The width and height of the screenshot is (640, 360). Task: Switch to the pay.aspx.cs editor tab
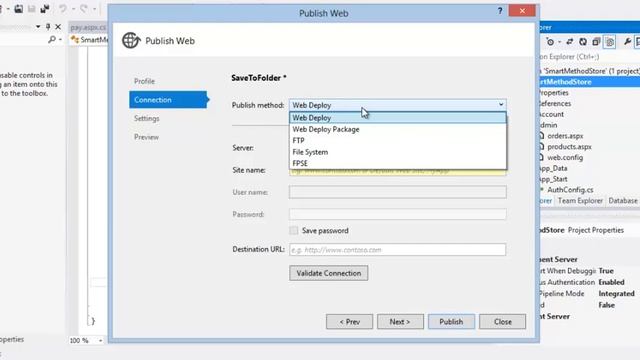(x=88, y=27)
